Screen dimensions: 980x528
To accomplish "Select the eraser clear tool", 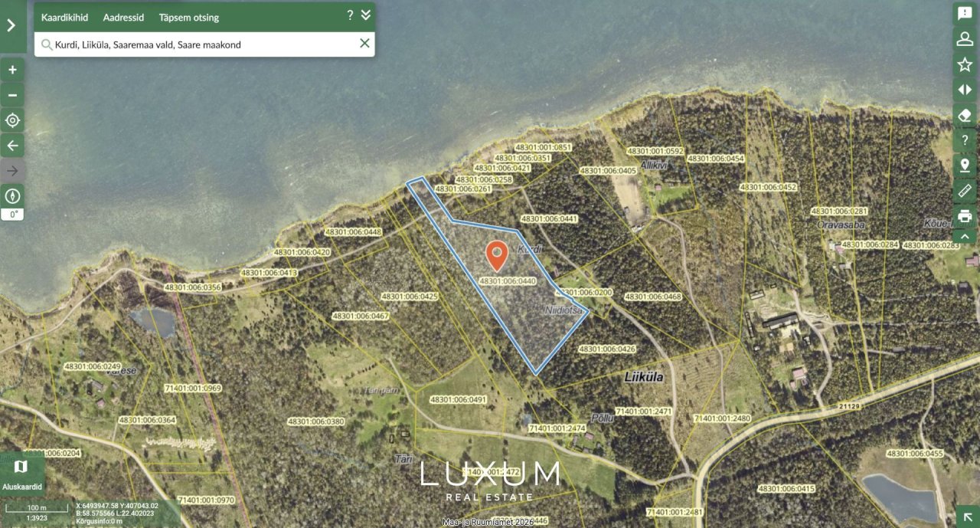I will click(x=965, y=115).
